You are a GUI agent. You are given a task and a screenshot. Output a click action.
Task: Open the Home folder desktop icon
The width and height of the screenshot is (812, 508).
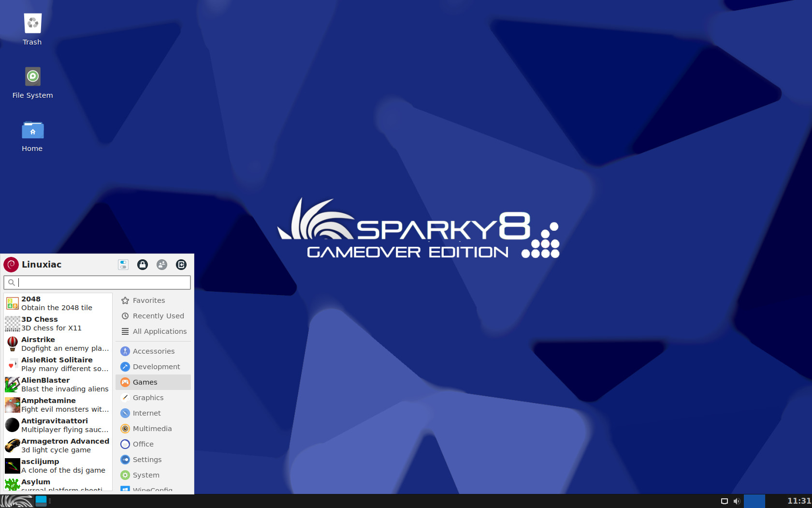[32, 136]
